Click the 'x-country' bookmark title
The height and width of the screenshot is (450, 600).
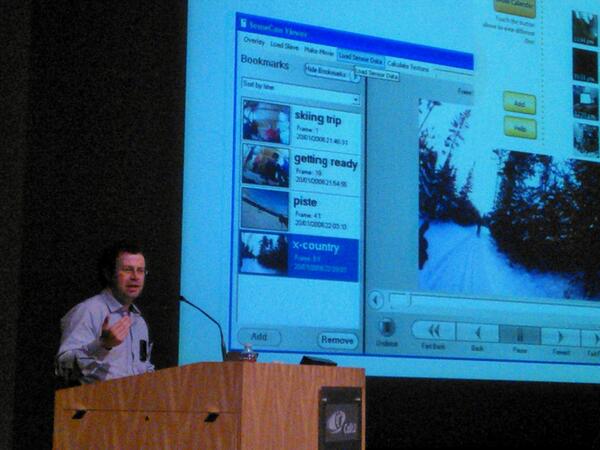pyautogui.click(x=316, y=247)
